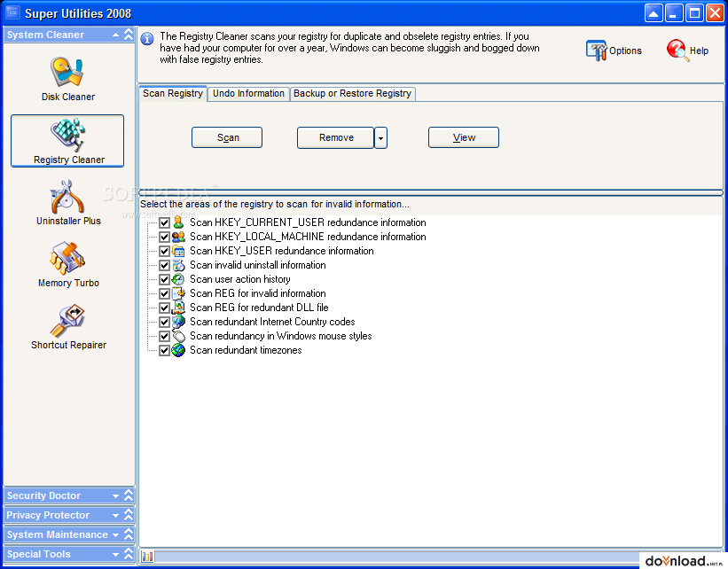Click 'Scan redundant timezones' label text

(246, 350)
